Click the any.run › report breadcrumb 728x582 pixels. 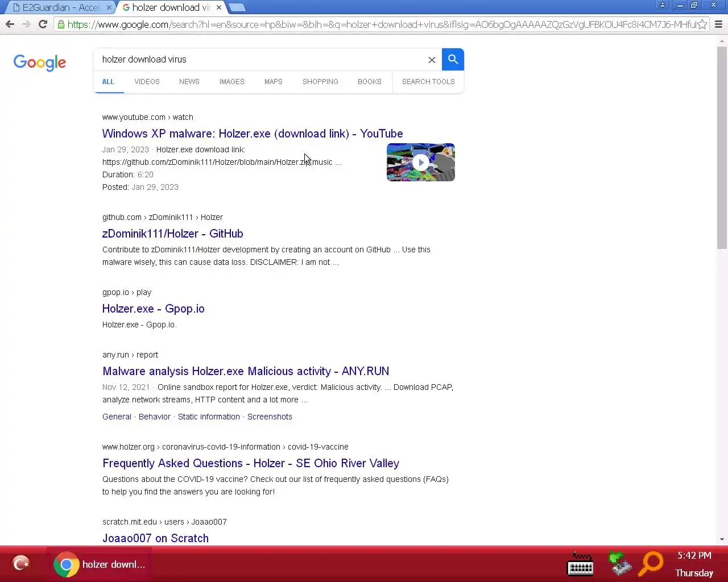point(130,355)
